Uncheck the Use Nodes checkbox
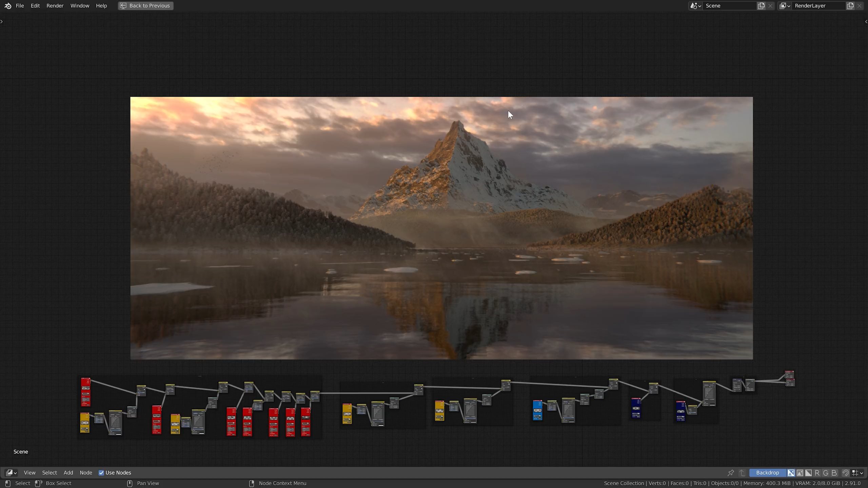Screen dimensions: 868x488 click(101, 473)
